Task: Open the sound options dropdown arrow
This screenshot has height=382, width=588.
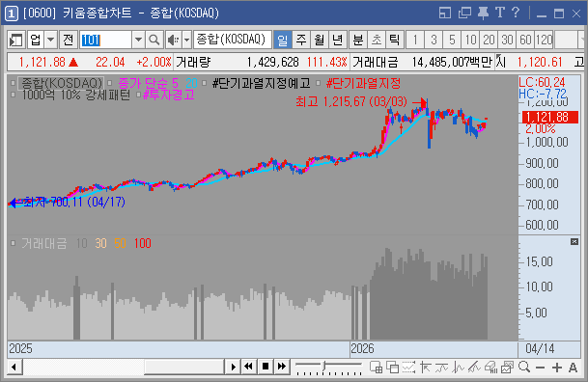Action: (186, 40)
